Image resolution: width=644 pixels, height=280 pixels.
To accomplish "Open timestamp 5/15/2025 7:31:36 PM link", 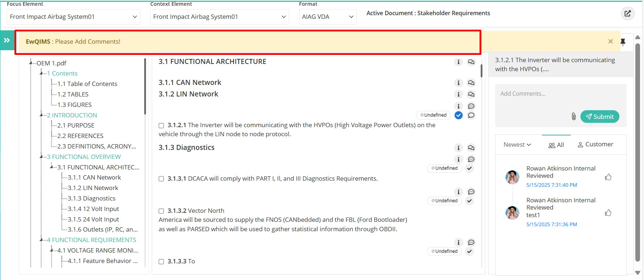I will pos(551,224).
